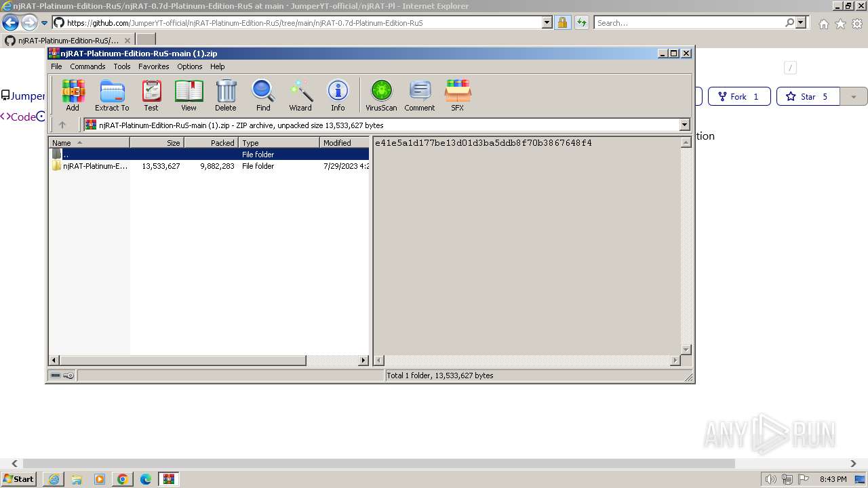
Task: Click the Comment toolbar icon
Action: pyautogui.click(x=420, y=95)
